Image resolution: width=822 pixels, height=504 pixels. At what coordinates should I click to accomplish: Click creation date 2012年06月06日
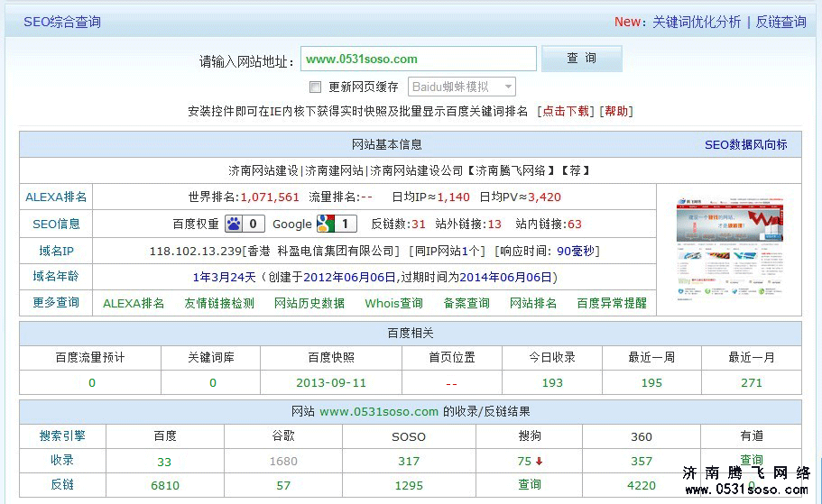(349, 277)
